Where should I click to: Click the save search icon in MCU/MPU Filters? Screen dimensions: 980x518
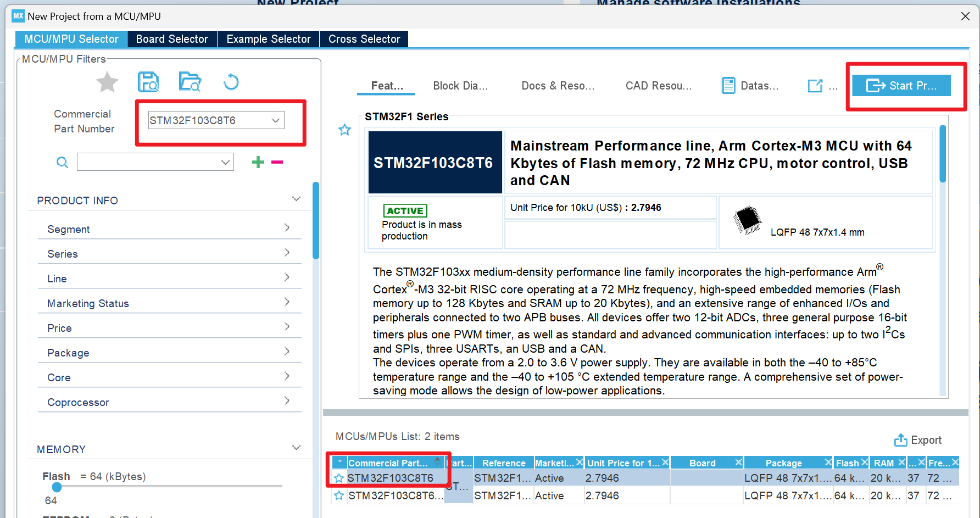[x=148, y=82]
